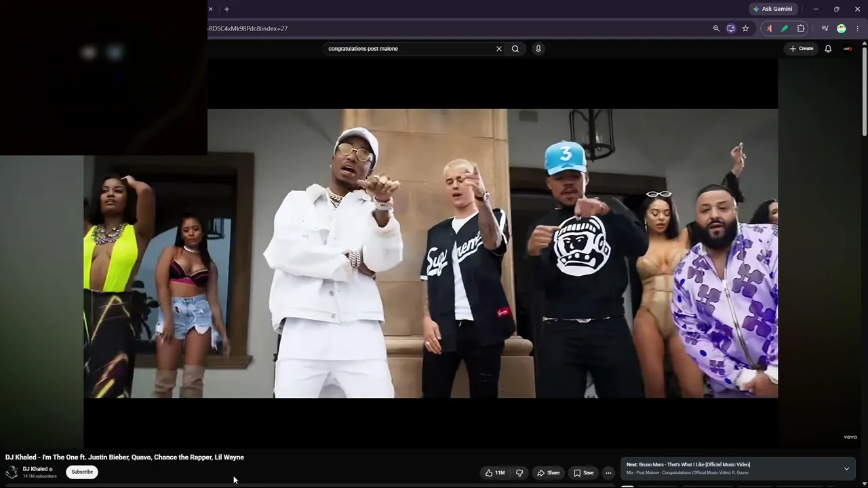Open the Chrome profile avatar
868x488 pixels.
pyautogui.click(x=842, y=28)
